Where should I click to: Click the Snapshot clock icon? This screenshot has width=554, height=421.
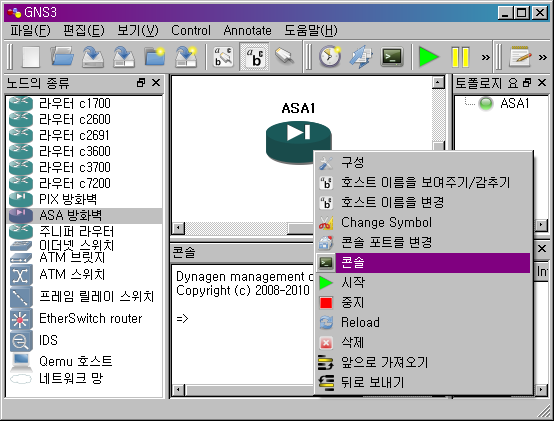click(330, 57)
